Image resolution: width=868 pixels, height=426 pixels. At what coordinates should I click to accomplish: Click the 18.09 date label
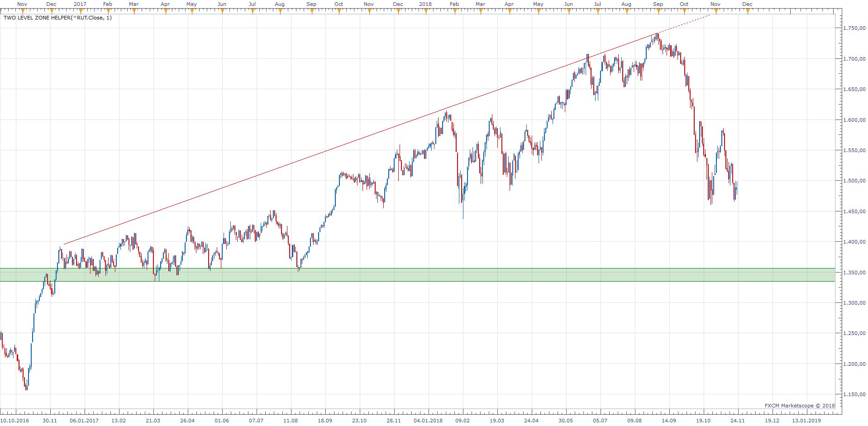point(325,421)
